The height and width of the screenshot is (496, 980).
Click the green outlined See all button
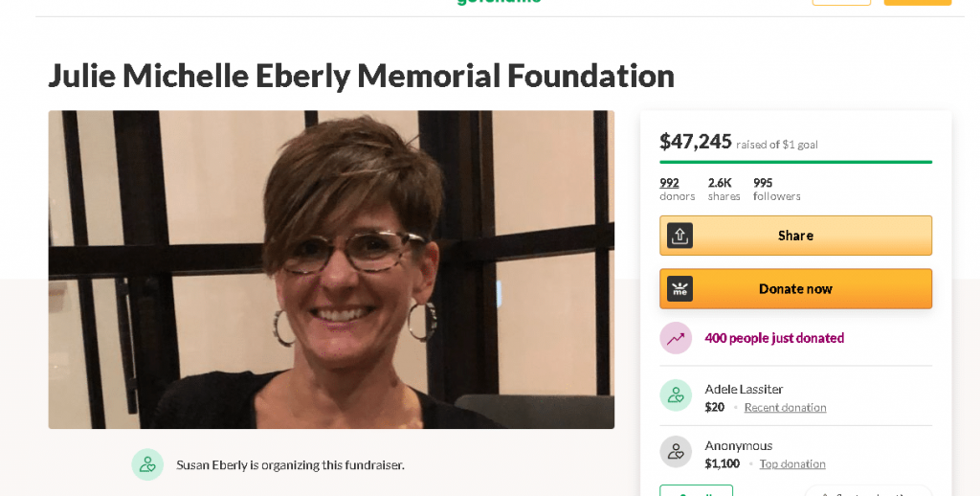pyautogui.click(x=697, y=490)
